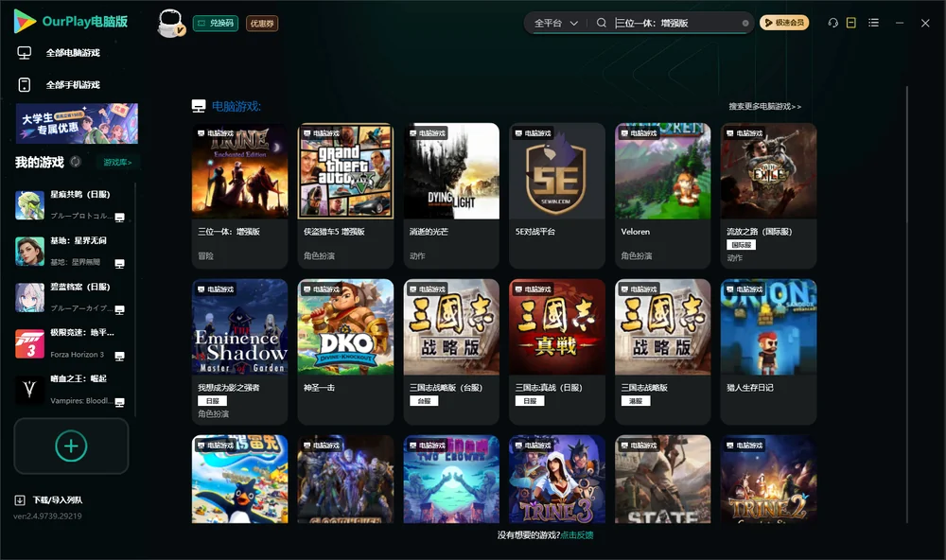Viewport: 946px width, 560px height.
Task: Open the Trine 2 game cover
Action: click(768, 480)
